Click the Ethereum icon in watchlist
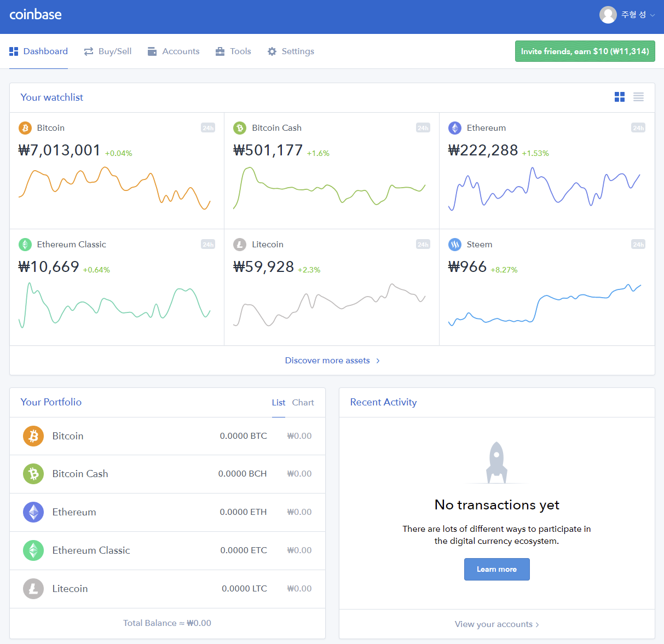664x644 pixels. tap(455, 128)
